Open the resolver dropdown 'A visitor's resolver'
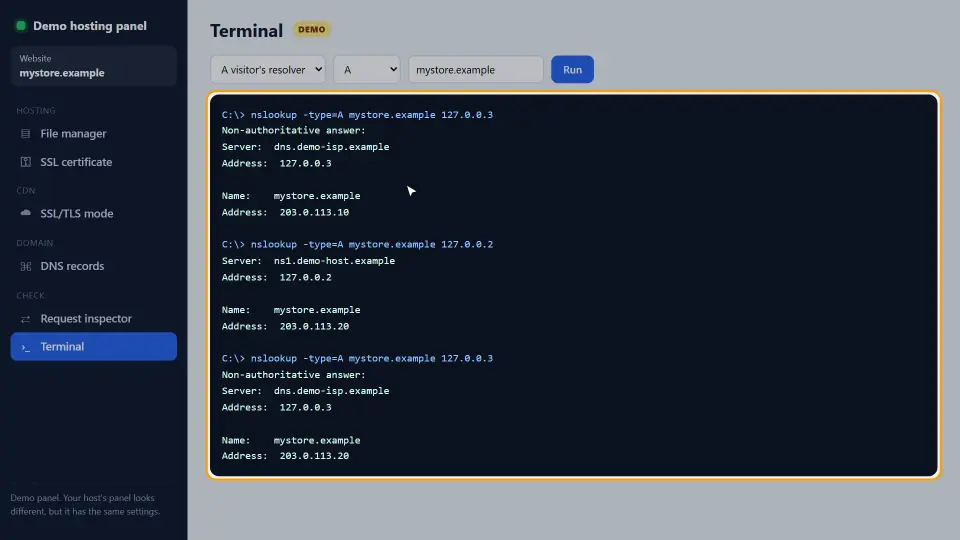The image size is (960, 540). (x=268, y=69)
